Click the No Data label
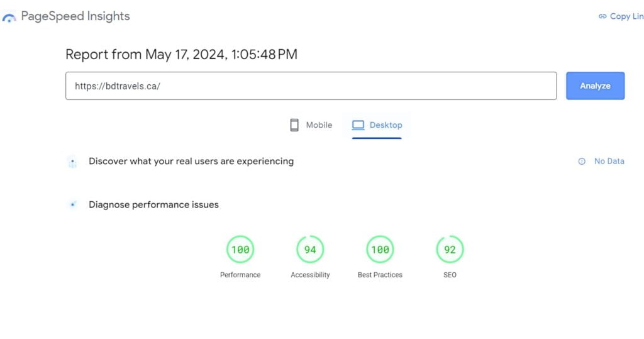This screenshot has height=339, width=644. [x=609, y=161]
